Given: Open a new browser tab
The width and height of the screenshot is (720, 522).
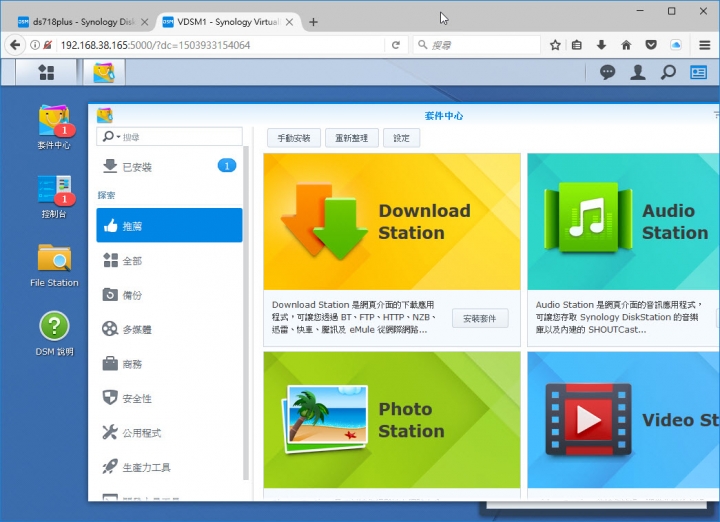Looking at the screenshot, I should [313, 22].
